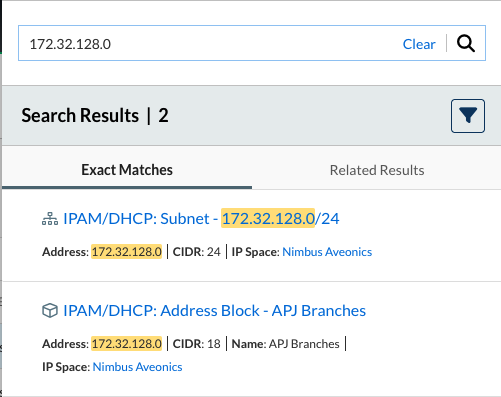Clear the search field text
This screenshot has height=397, width=501.
point(419,44)
